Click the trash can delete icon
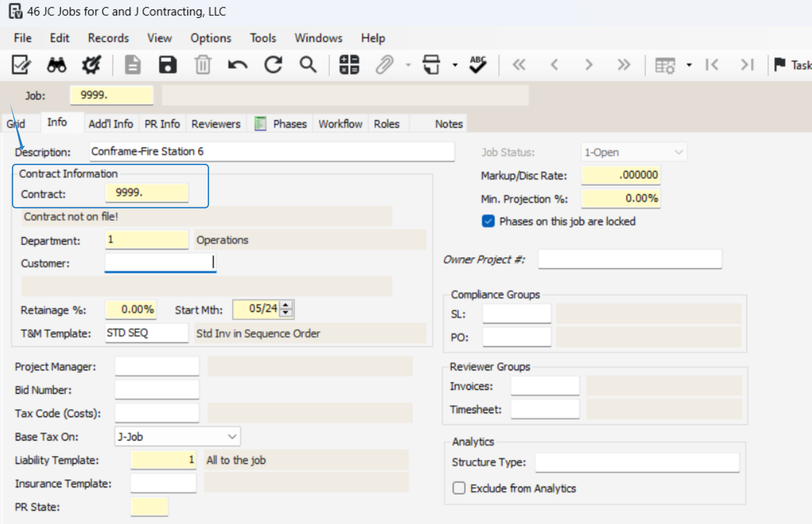Screen dimensions: 812x524 203,65
